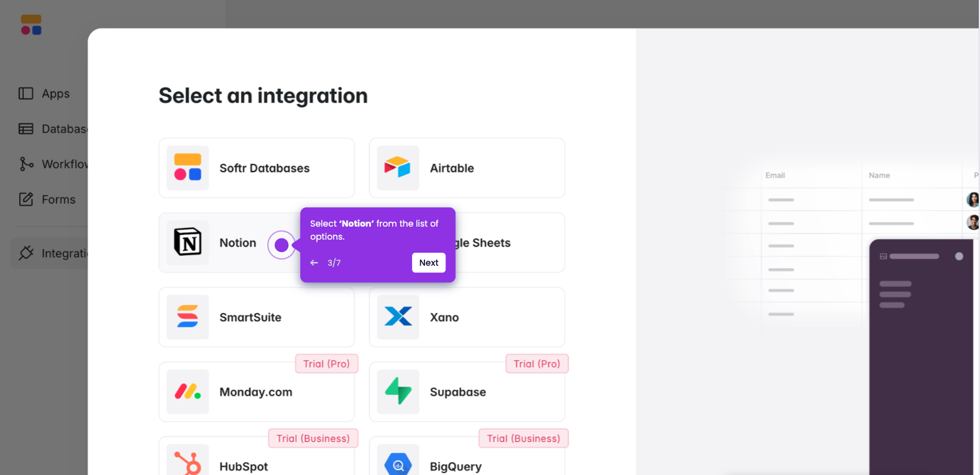
Task: Select the Monday.com integration card
Action: [x=257, y=392]
